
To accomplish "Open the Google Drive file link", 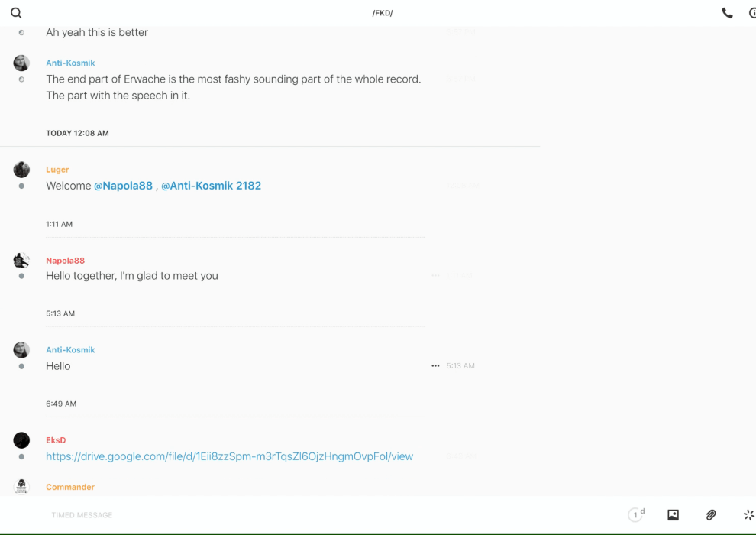I will click(229, 456).
